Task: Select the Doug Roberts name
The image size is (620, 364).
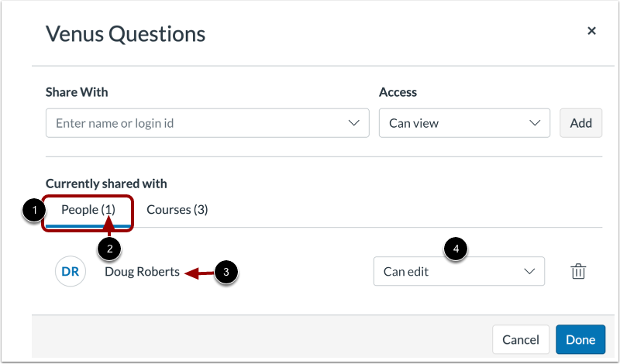Action: pyautogui.click(x=142, y=272)
